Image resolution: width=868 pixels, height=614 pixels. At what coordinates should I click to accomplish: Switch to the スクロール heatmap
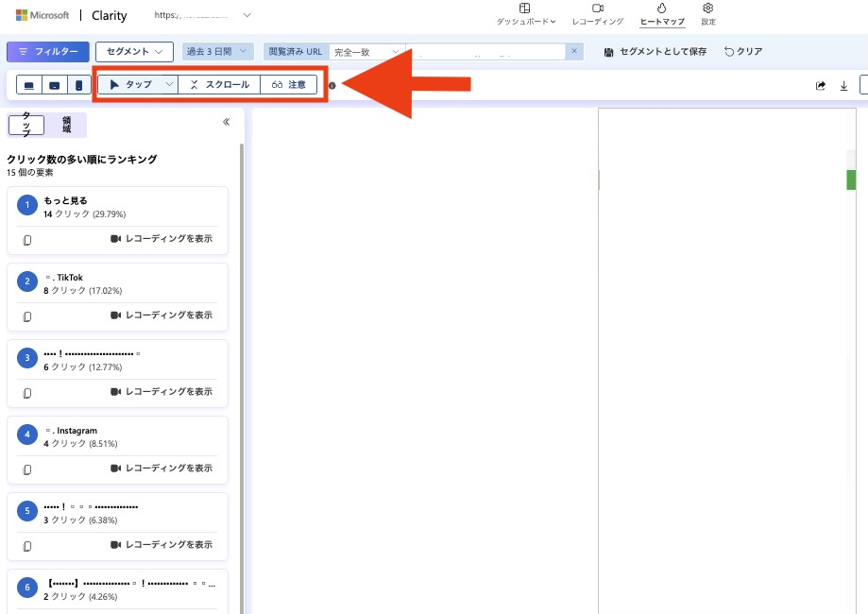click(x=219, y=84)
